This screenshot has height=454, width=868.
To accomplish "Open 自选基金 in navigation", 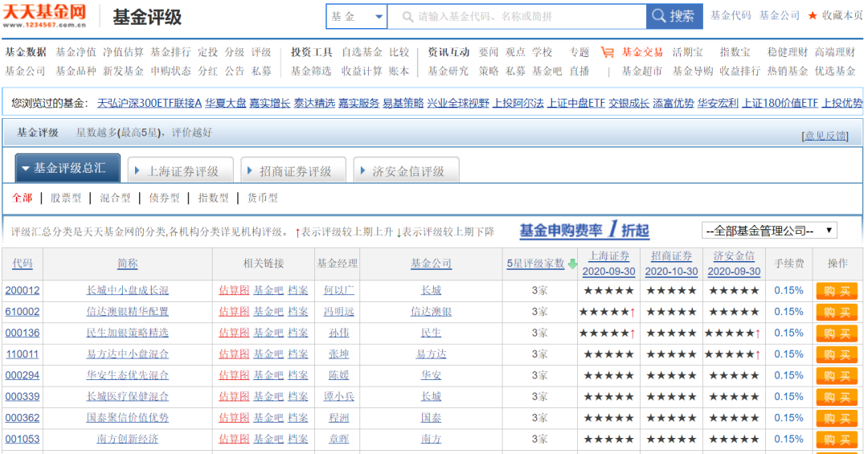I will [x=362, y=52].
